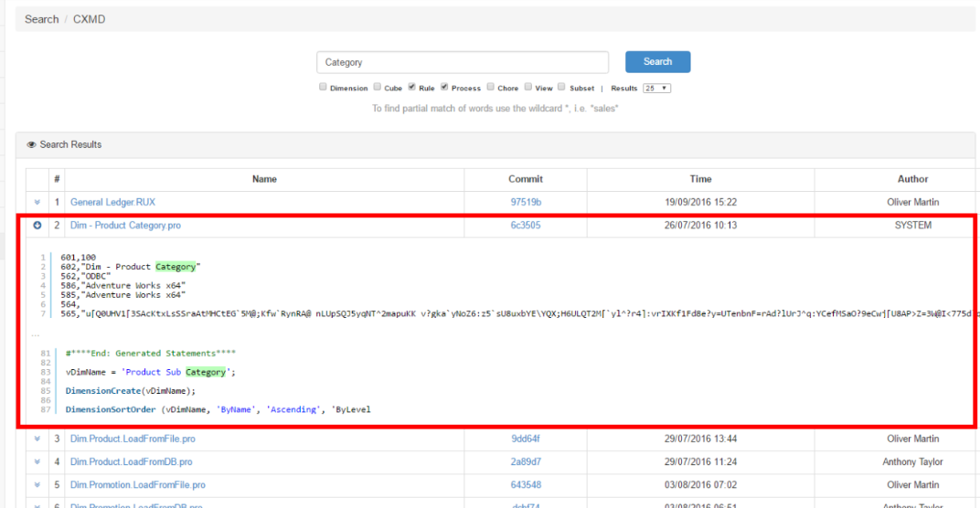Open commit 6c3505
The image size is (980, 508).
[x=526, y=226]
